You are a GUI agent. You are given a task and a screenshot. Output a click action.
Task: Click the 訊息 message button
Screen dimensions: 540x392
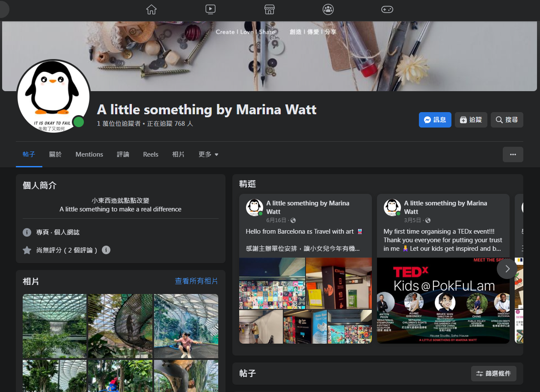[x=435, y=120]
